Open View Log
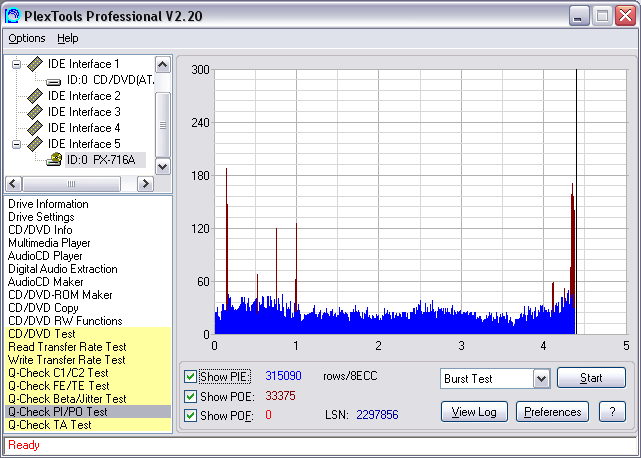The width and height of the screenshot is (641, 458). coord(474,411)
